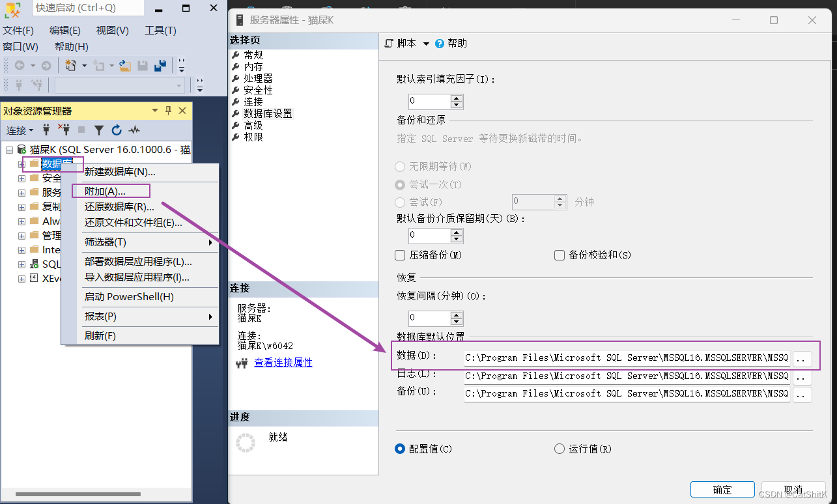837x504 pixels.
Task: Select the 运行值(R) radio button
Action: [559, 449]
